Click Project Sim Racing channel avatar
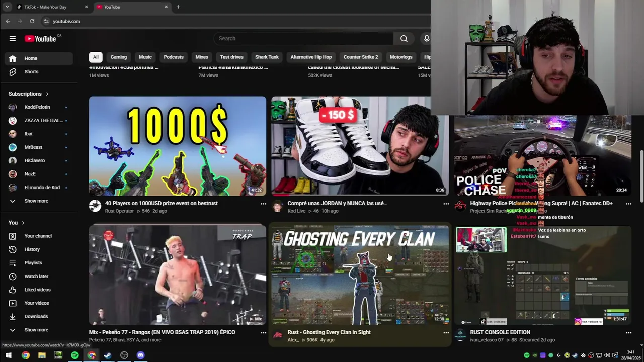644x362 pixels. point(460,206)
